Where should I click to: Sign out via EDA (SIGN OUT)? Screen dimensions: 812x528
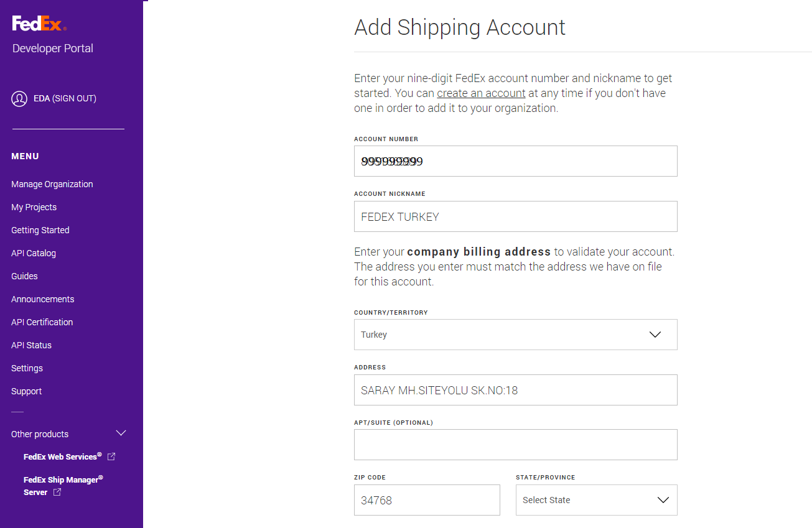pos(65,98)
